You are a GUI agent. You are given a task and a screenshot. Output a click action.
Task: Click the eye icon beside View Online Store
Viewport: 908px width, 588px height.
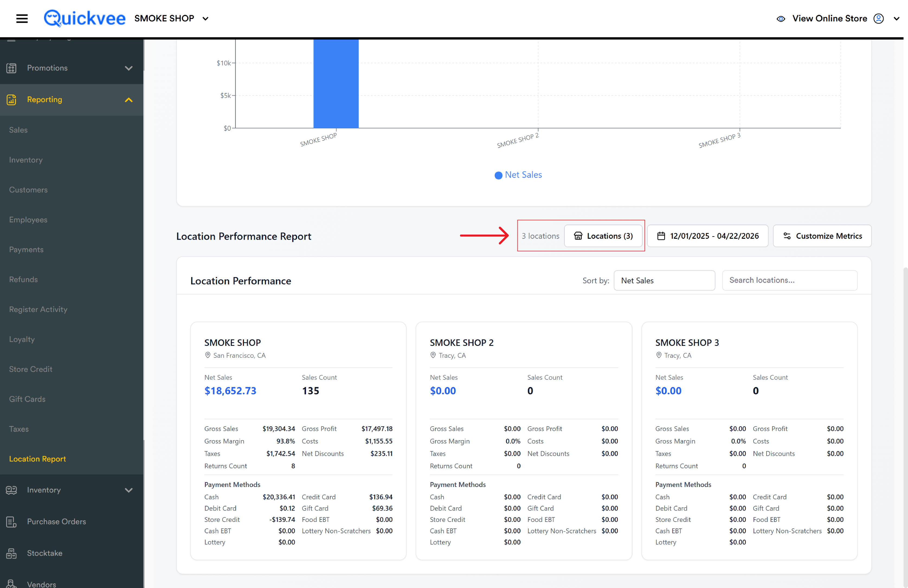pos(781,19)
